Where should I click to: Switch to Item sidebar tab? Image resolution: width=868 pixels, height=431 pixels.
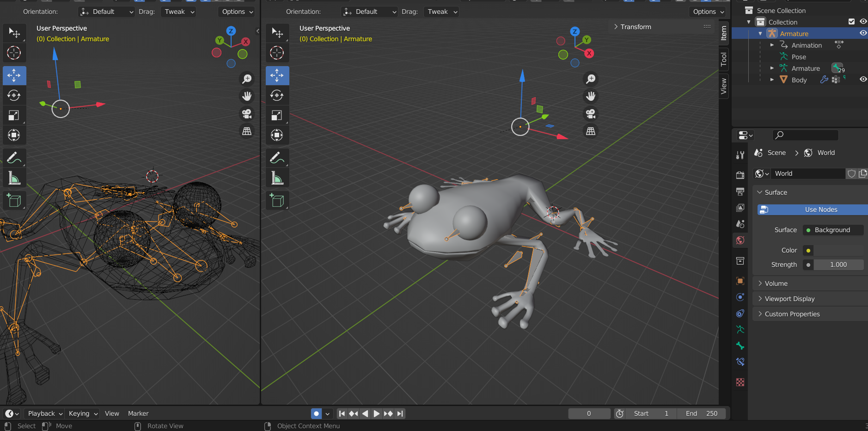pyautogui.click(x=724, y=33)
